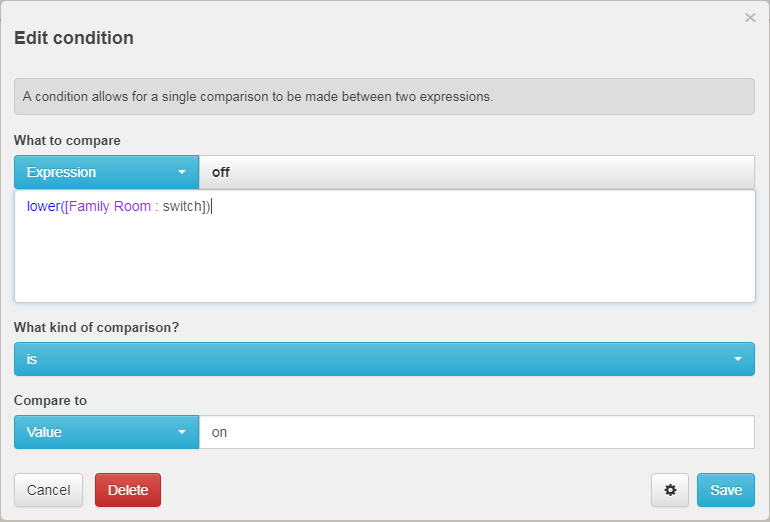The image size is (770, 522).
Task: Delete this condition
Action: click(x=128, y=490)
